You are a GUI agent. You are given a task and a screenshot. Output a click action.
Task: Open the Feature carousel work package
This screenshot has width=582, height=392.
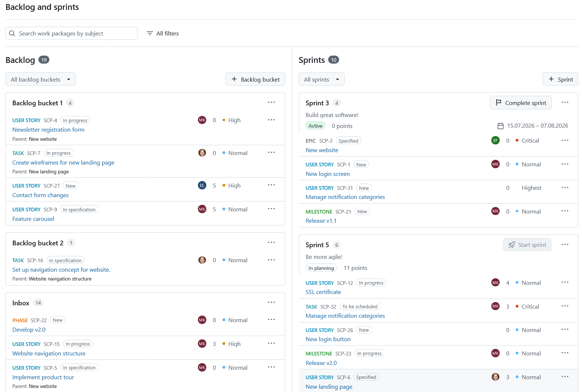pyautogui.click(x=33, y=219)
